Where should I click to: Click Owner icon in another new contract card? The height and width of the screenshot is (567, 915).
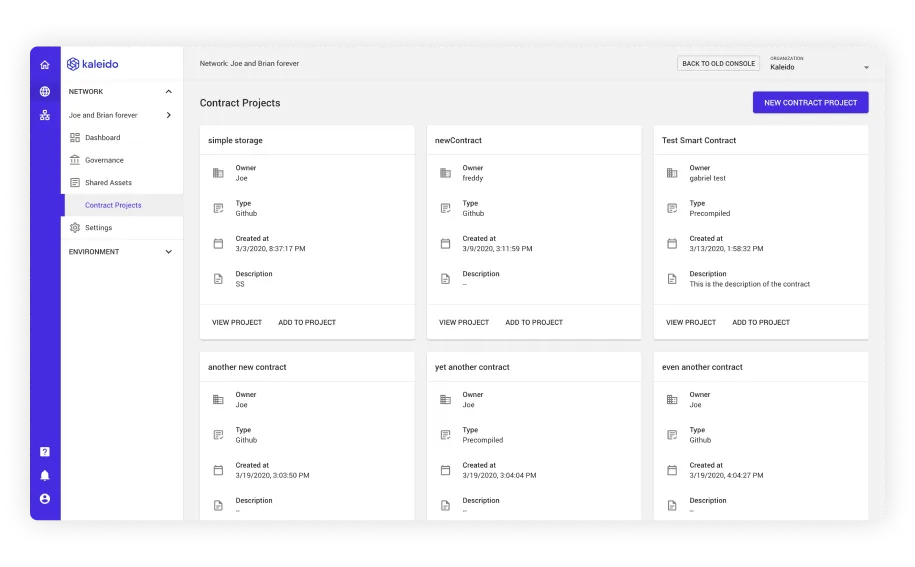point(218,400)
